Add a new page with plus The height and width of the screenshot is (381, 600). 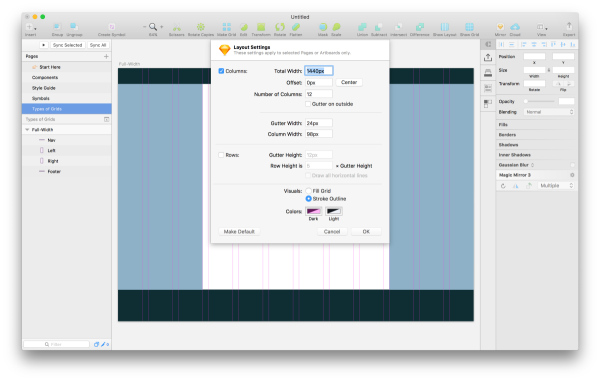click(x=106, y=56)
